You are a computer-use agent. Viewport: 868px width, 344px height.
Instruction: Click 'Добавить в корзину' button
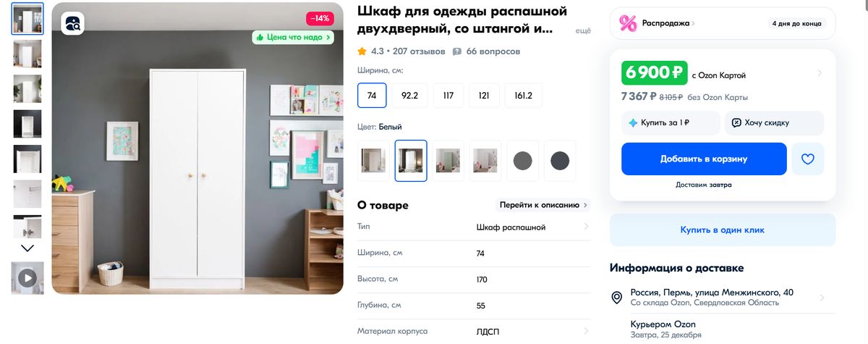(x=704, y=159)
